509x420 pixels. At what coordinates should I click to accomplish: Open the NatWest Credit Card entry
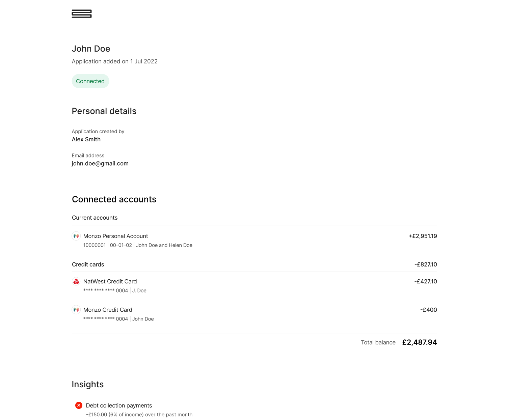click(x=254, y=285)
